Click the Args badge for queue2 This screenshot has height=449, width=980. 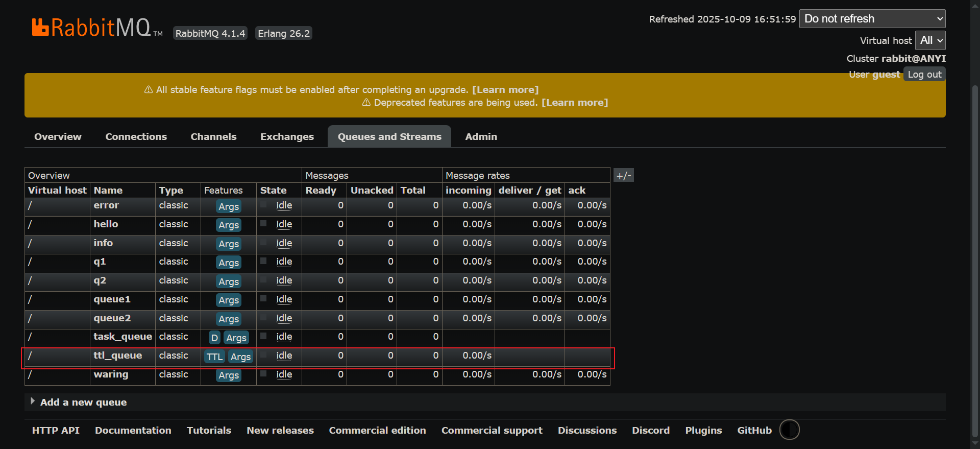click(229, 319)
